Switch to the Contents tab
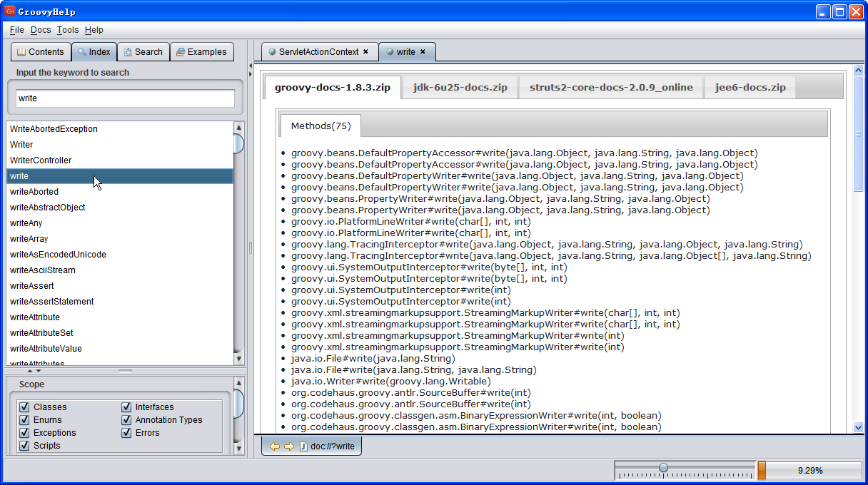Viewport: 868px width, 485px height. point(41,52)
